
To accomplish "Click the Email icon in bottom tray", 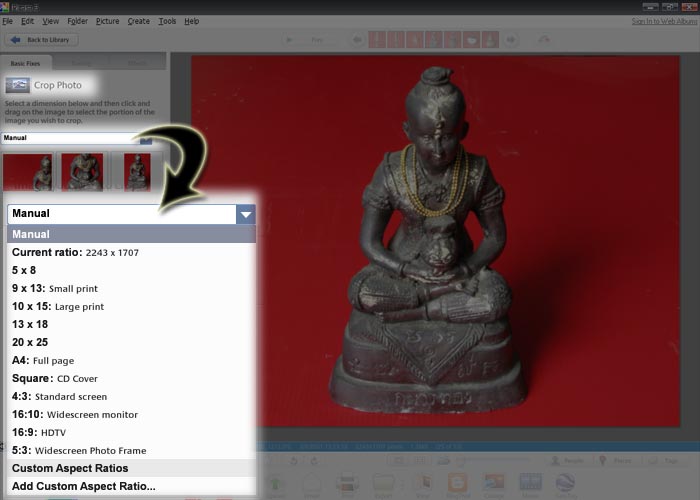I will (x=312, y=485).
